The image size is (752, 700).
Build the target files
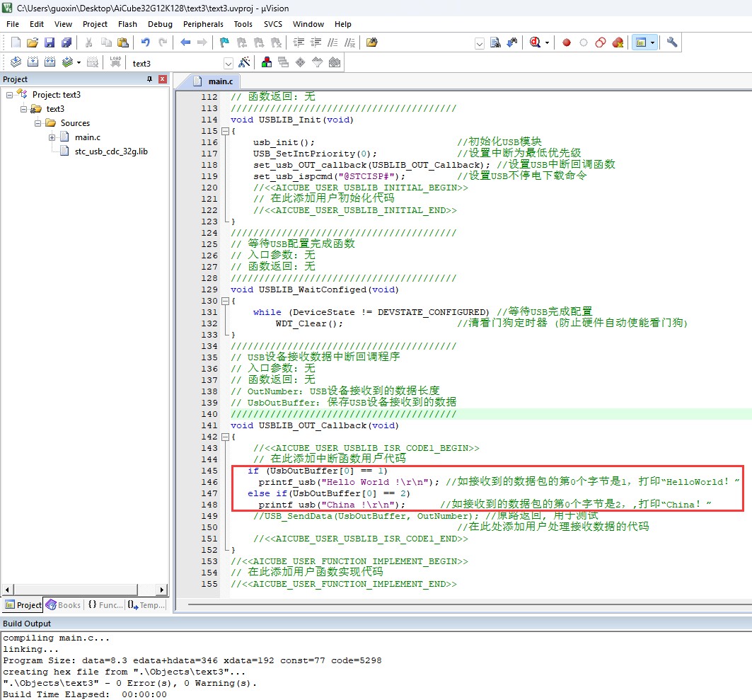point(33,62)
